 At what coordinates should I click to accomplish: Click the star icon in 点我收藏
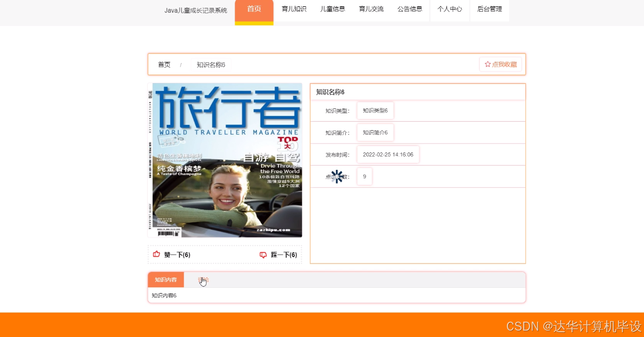[x=488, y=65]
